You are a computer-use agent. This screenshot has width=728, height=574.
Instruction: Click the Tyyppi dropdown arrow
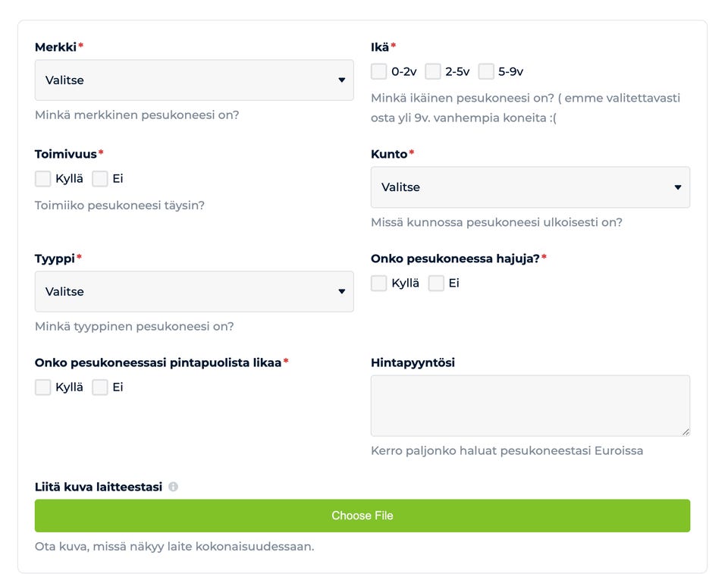[341, 292]
